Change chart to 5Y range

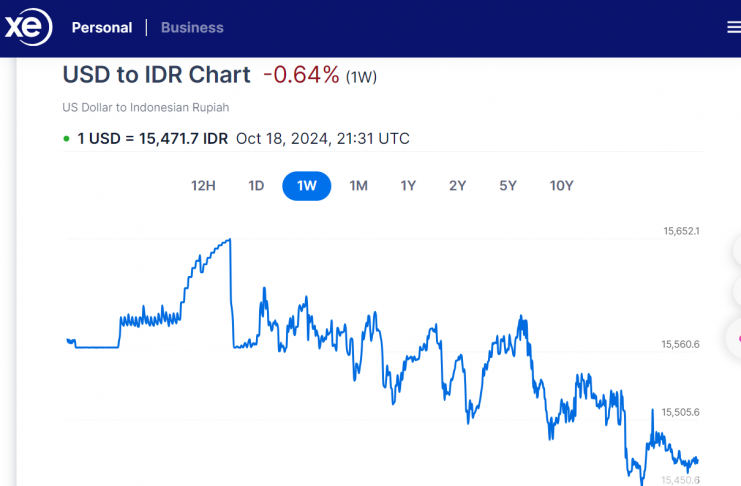pos(508,186)
